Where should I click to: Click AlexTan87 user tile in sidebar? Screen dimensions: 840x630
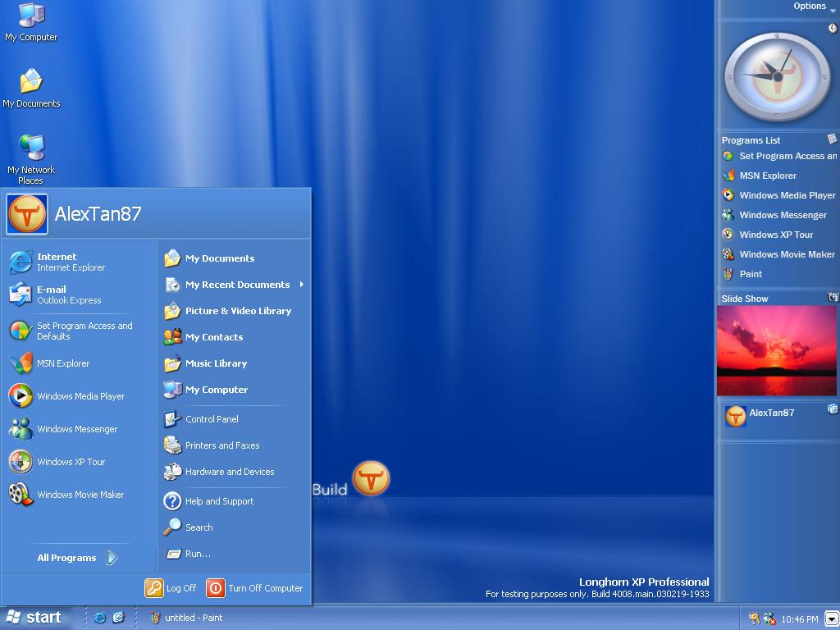tap(760, 416)
